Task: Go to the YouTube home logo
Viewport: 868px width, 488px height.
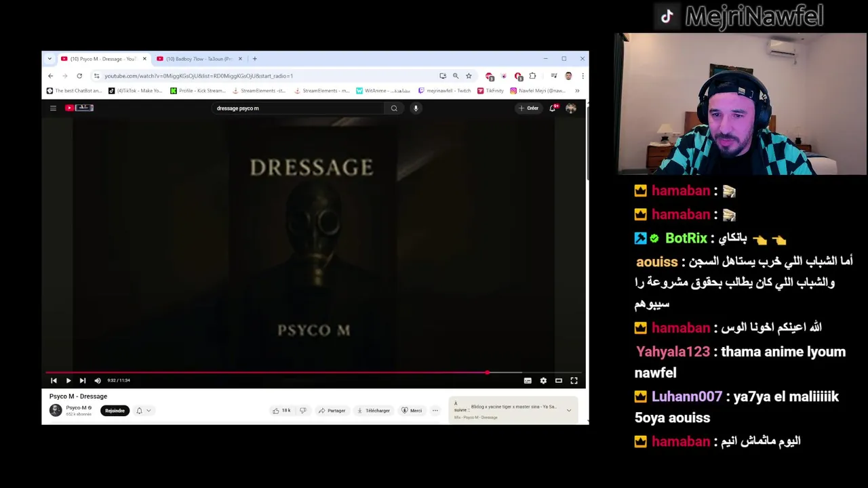Action: [x=79, y=108]
